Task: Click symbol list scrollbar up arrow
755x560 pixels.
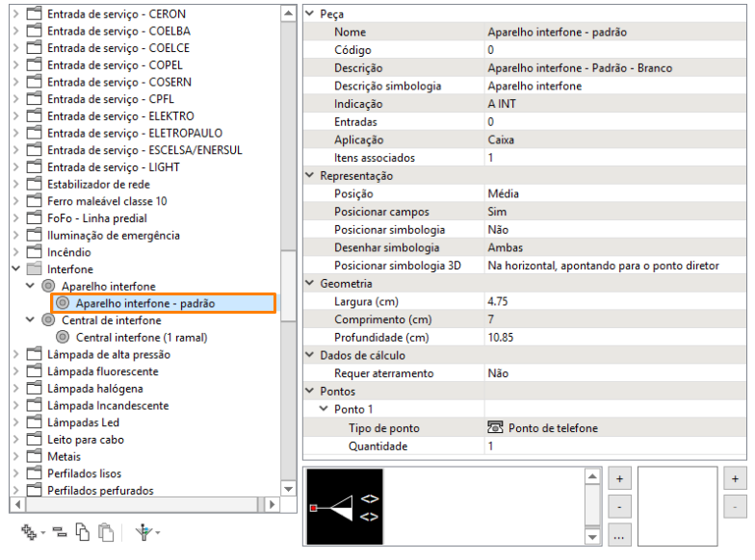Action: point(592,476)
